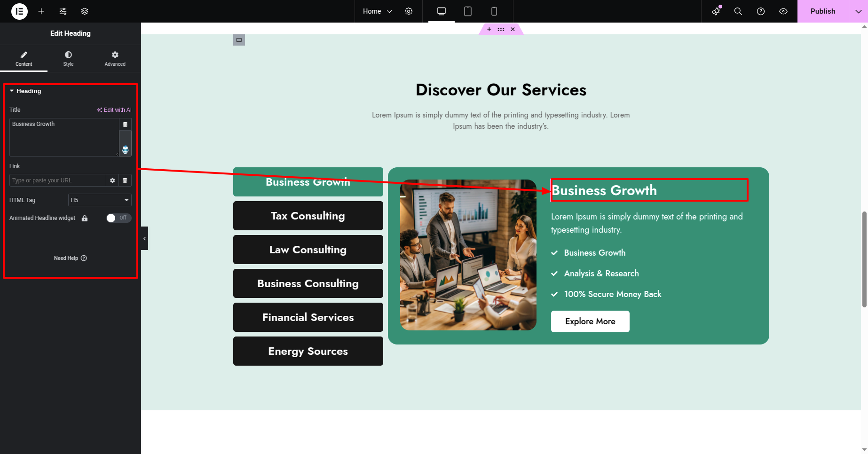Open Publish options dropdown arrow
This screenshot has width=868, height=454.
pos(859,11)
